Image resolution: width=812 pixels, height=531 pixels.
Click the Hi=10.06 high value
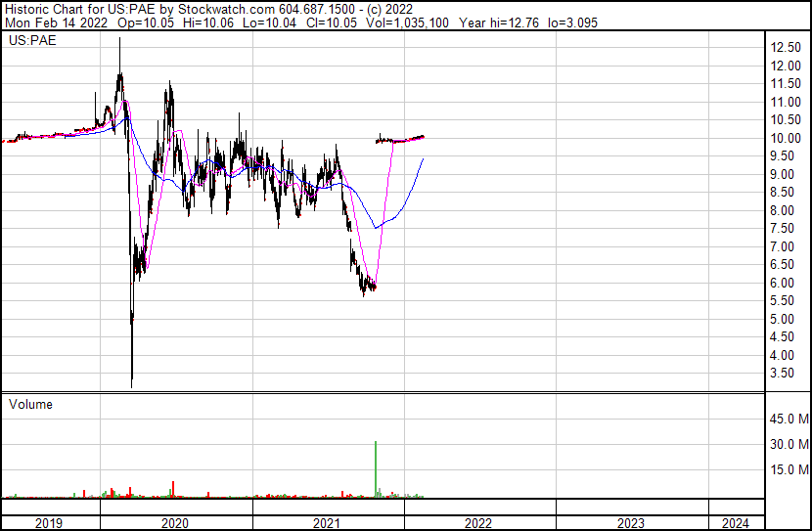point(208,22)
